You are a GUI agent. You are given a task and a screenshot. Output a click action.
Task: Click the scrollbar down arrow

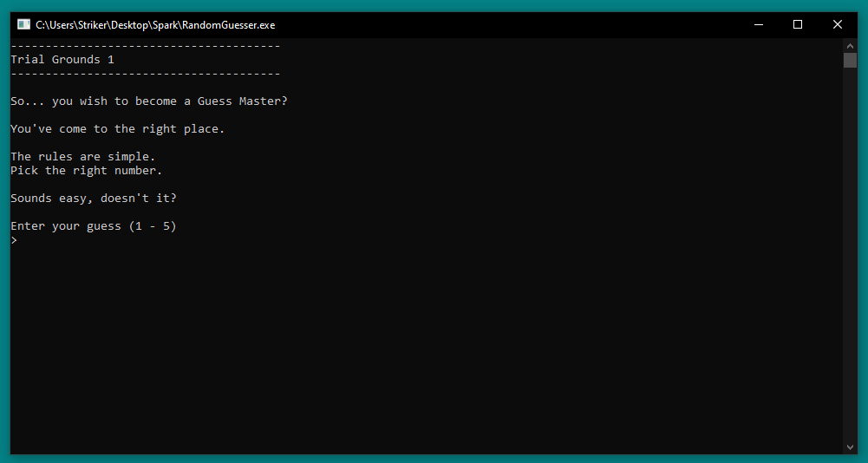[x=850, y=447]
